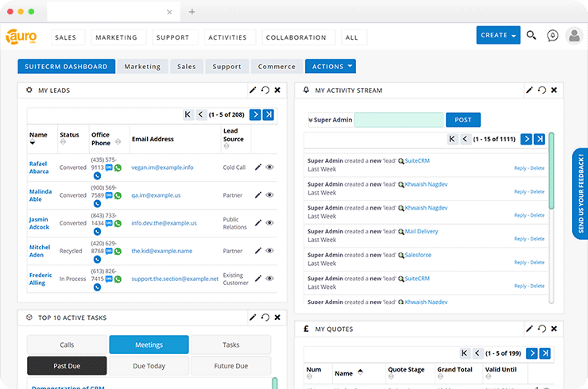Screen dimensions: 588x389
Task: Select the Past Due filter toggle
Action: 67,366
